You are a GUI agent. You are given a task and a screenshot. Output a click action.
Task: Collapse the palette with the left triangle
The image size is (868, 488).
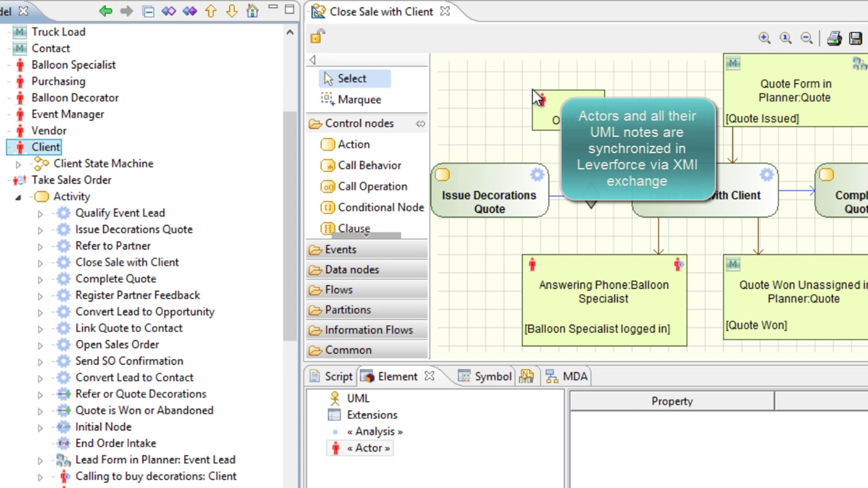tap(313, 60)
